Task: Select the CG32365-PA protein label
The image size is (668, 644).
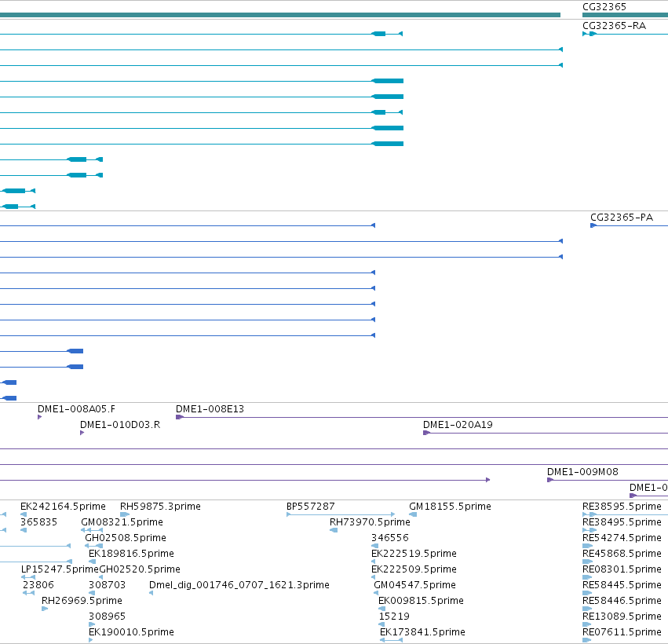Action: [x=622, y=218]
